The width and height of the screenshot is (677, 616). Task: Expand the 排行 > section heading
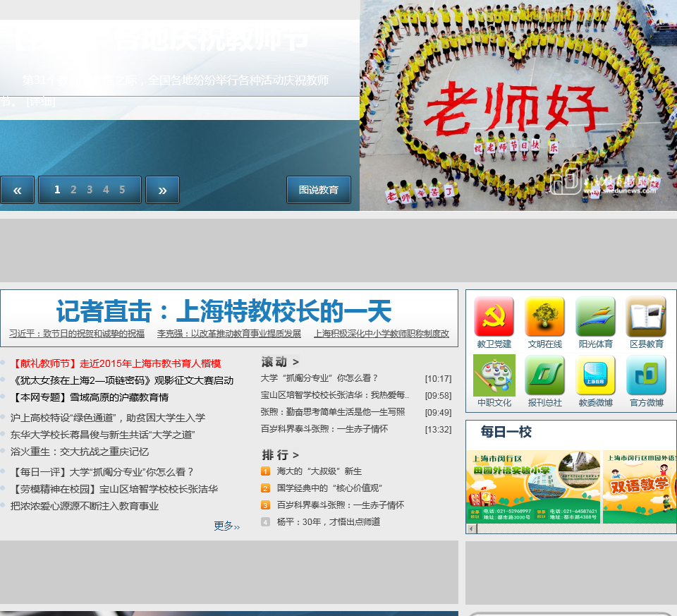click(x=280, y=455)
